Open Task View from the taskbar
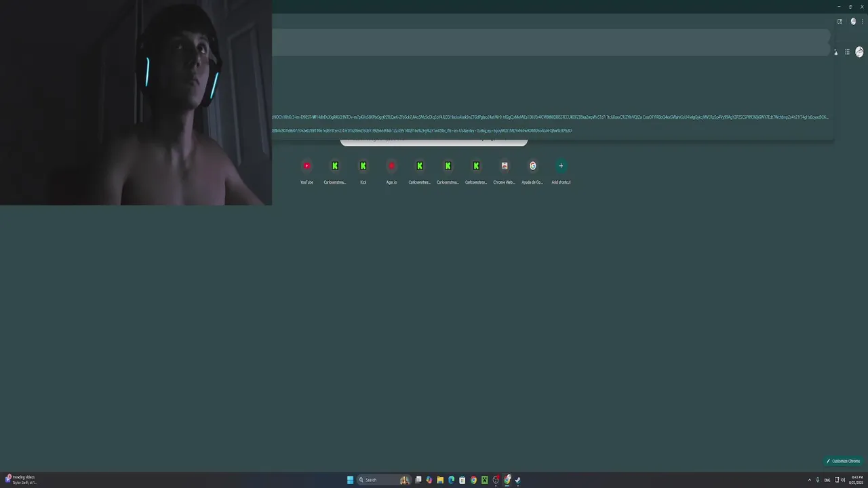The width and height of the screenshot is (868, 488). 418,480
